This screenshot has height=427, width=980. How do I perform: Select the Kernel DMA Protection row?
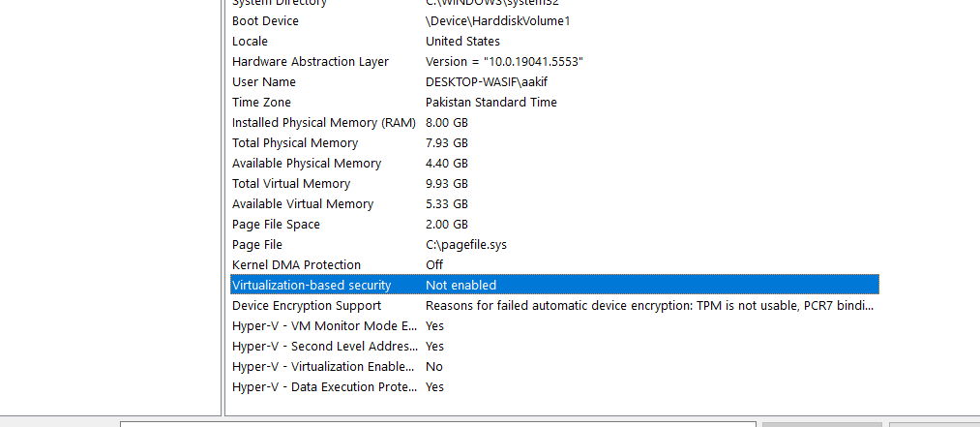[x=296, y=265]
